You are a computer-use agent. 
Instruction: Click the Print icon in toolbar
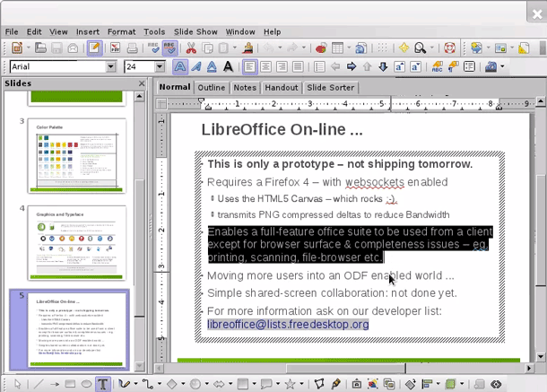click(x=132, y=48)
